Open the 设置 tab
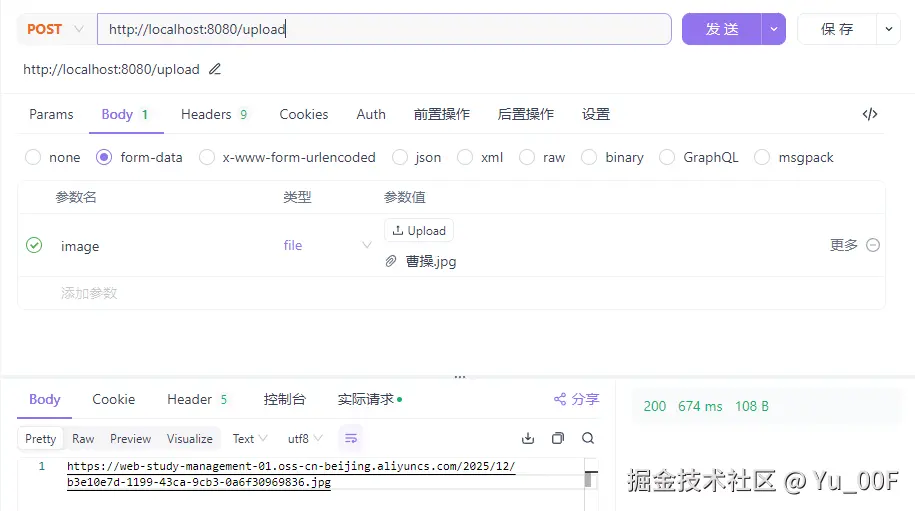This screenshot has width=915, height=511. pos(596,114)
